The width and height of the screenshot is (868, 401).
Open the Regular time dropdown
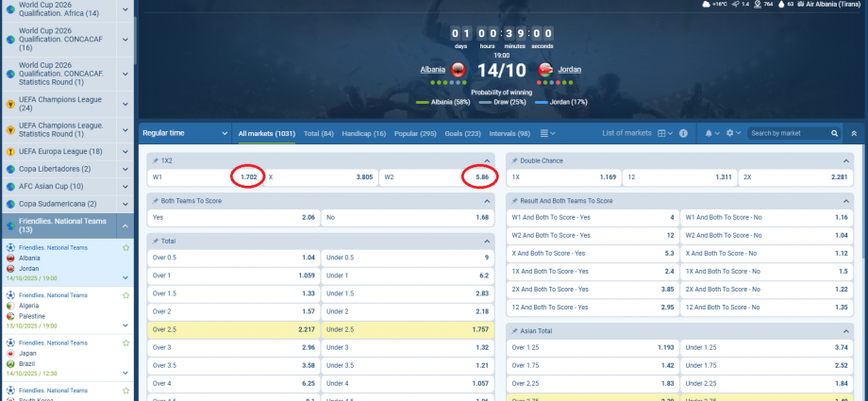[x=185, y=133]
